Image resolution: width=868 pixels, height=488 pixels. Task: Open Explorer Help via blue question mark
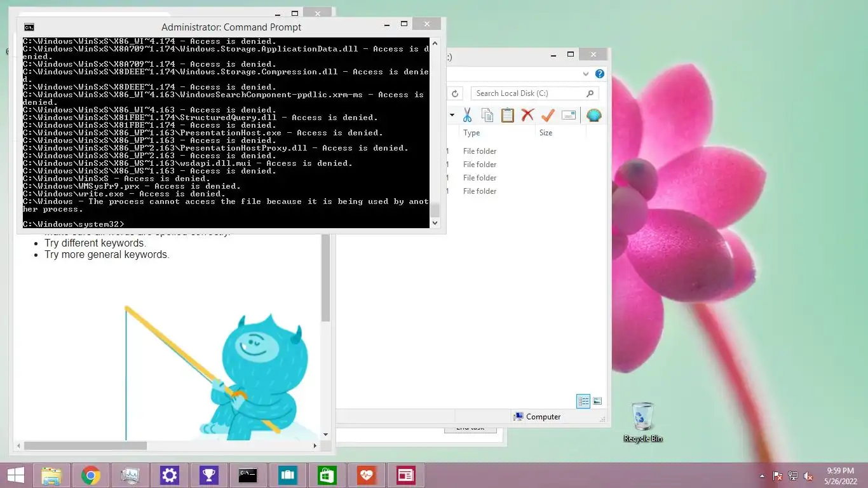tap(599, 74)
